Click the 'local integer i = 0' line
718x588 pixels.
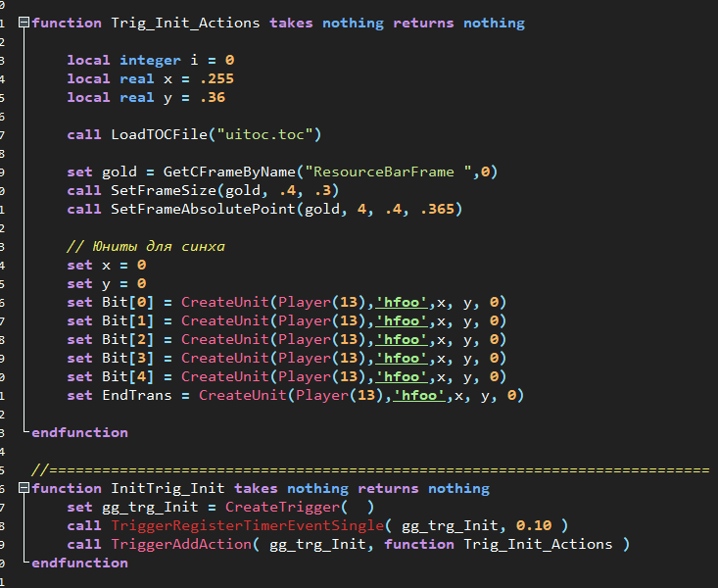click(x=151, y=60)
